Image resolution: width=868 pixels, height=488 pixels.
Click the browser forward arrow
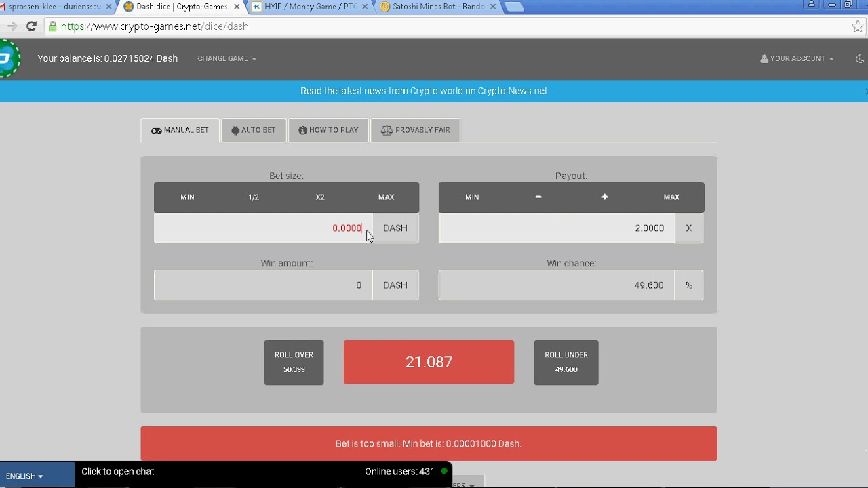[12, 26]
